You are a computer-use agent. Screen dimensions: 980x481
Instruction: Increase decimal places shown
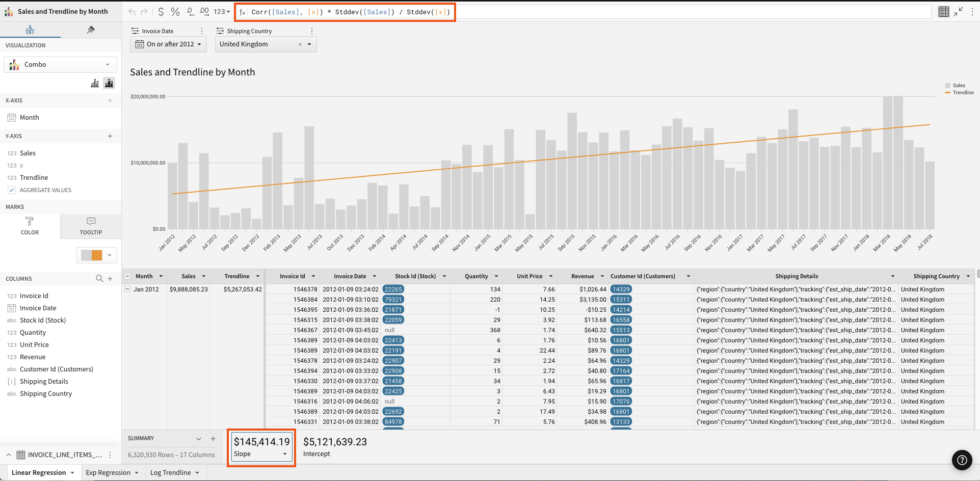(x=204, y=11)
